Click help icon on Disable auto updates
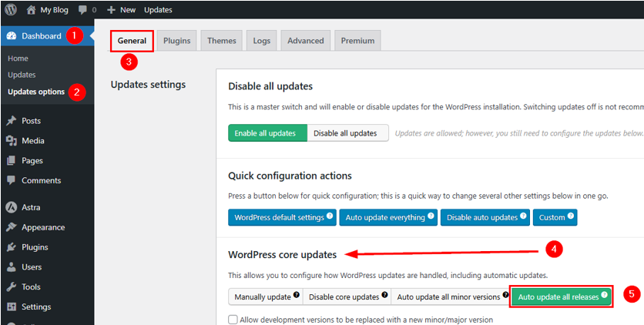644x325 pixels. (523, 216)
